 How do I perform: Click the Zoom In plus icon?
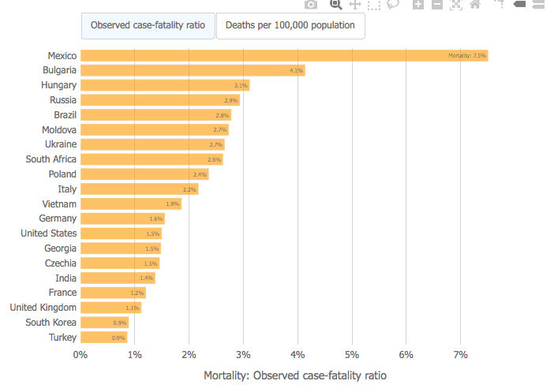click(x=417, y=5)
